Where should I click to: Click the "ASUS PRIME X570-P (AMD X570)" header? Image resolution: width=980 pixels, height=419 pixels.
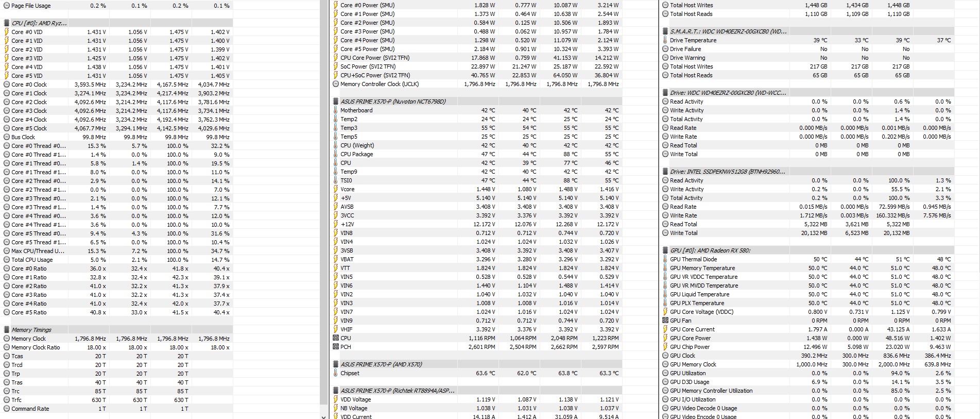click(381, 364)
